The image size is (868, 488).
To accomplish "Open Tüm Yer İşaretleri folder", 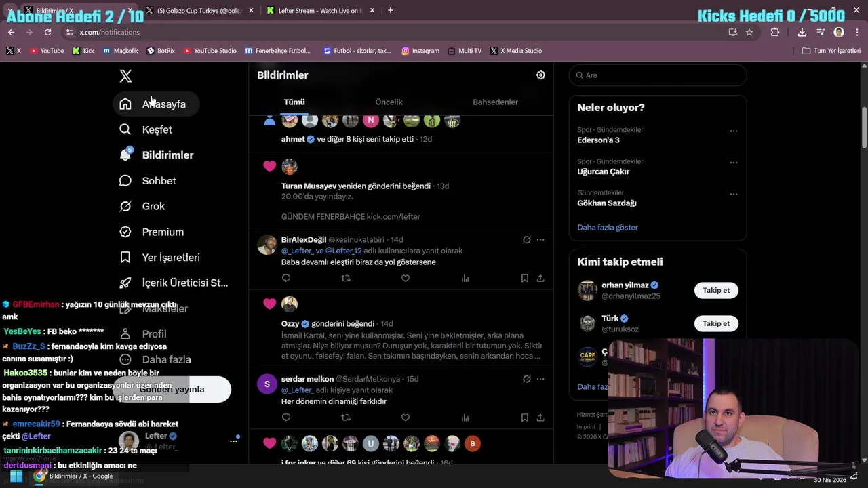I will point(831,51).
